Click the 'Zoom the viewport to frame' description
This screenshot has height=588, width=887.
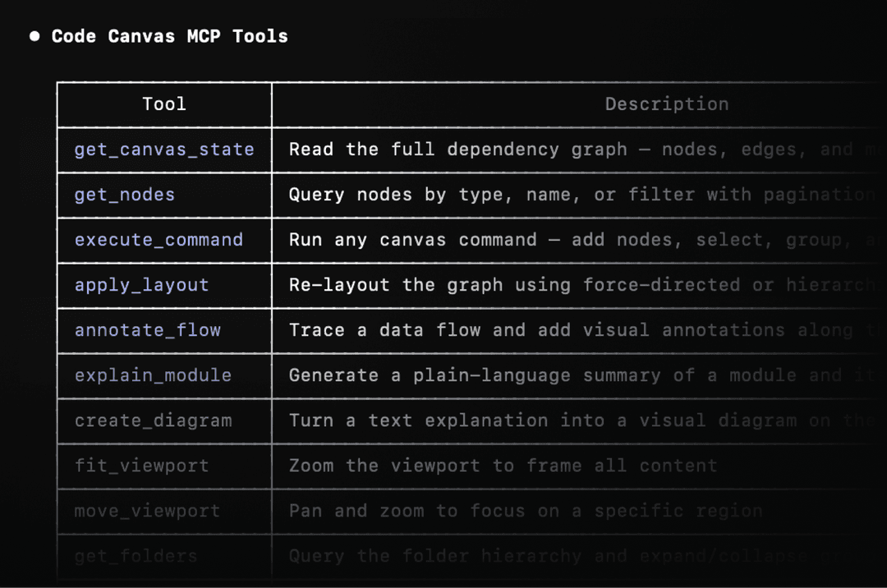pyautogui.click(x=503, y=466)
